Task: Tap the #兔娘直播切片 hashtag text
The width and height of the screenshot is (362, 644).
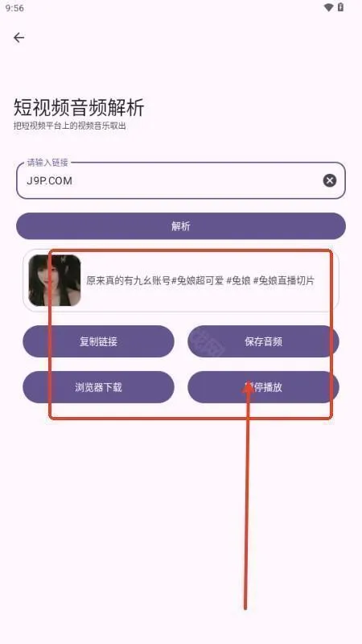Action: tap(284, 280)
